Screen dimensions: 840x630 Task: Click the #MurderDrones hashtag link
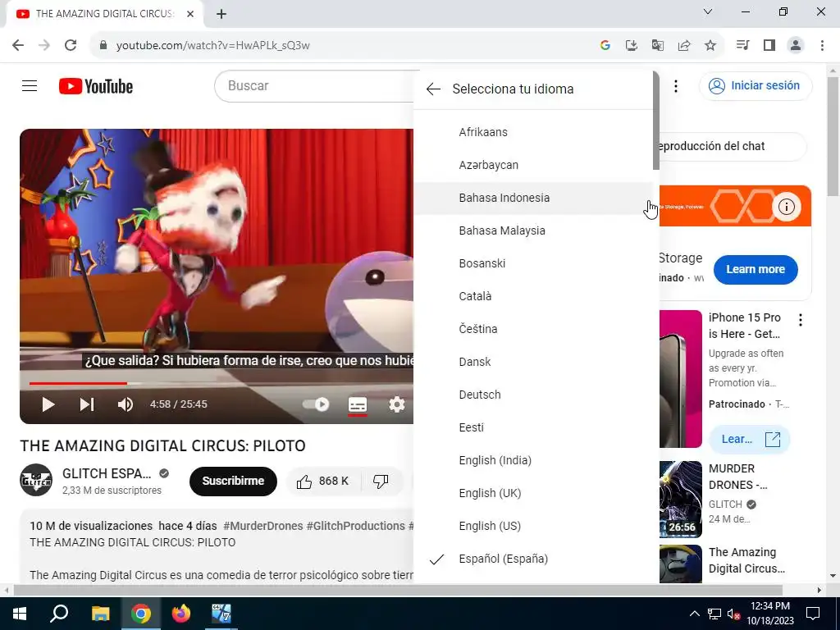(x=263, y=526)
